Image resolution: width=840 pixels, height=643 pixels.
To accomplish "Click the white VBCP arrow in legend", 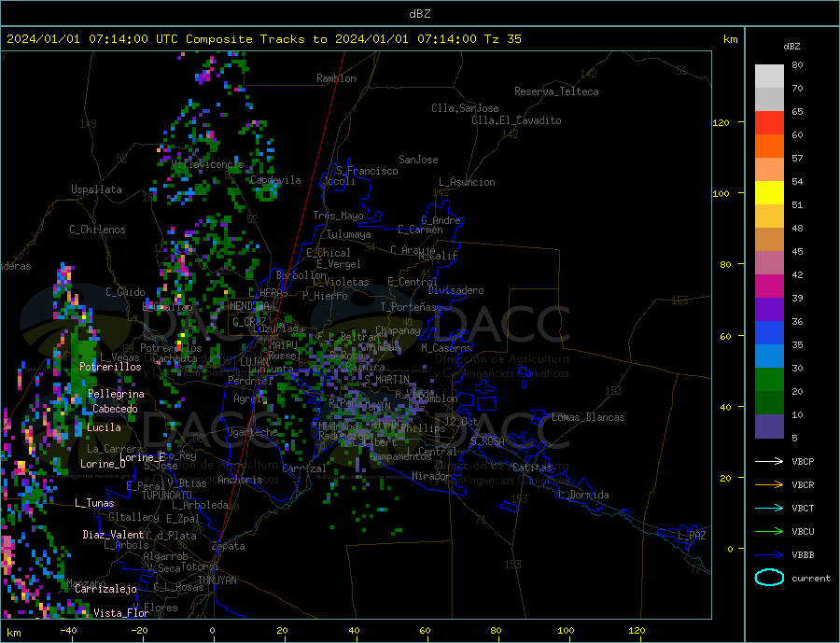I will [769, 461].
